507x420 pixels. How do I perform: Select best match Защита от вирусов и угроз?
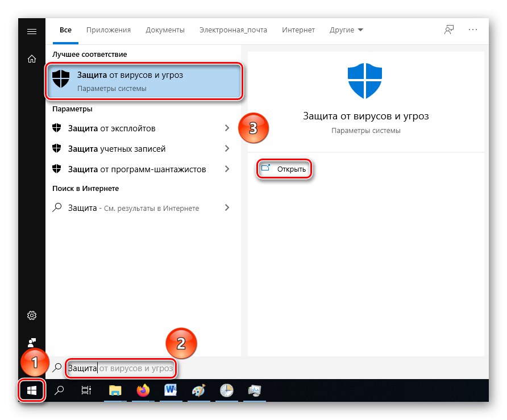point(144,81)
